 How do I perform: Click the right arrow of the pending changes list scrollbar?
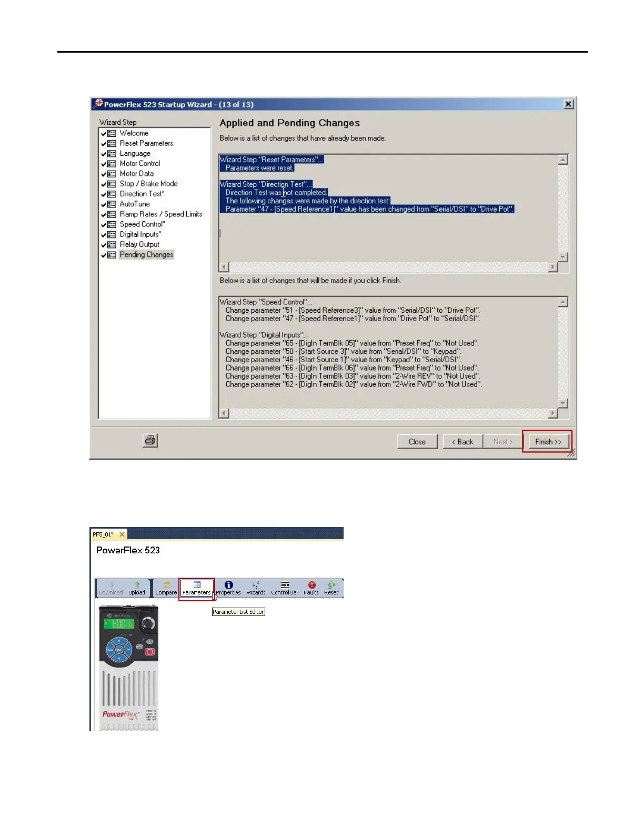552,413
